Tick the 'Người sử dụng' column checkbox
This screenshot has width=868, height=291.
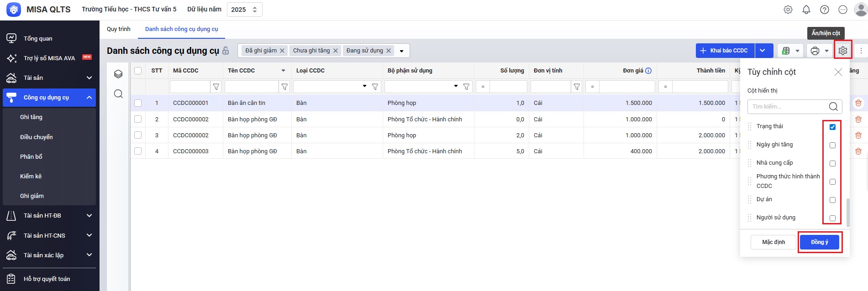tap(832, 218)
